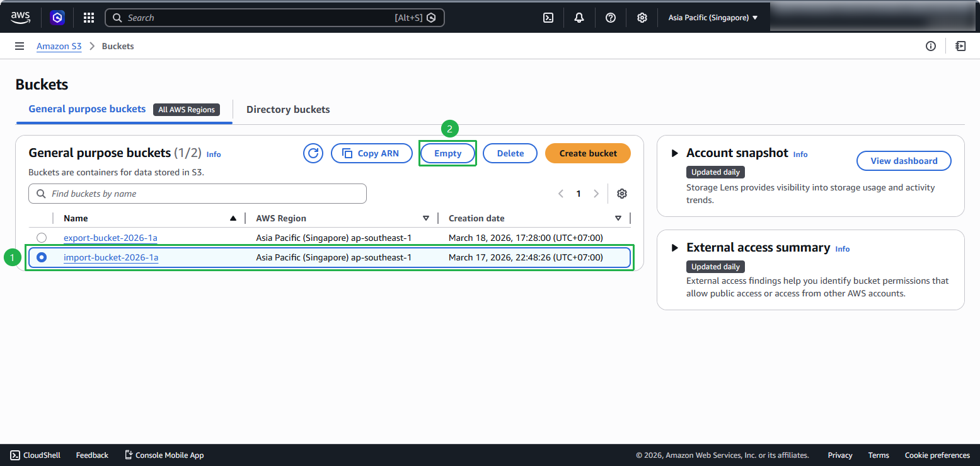This screenshot has height=466, width=980.
Task: Select the General purpose buckets tab
Action: 87,109
